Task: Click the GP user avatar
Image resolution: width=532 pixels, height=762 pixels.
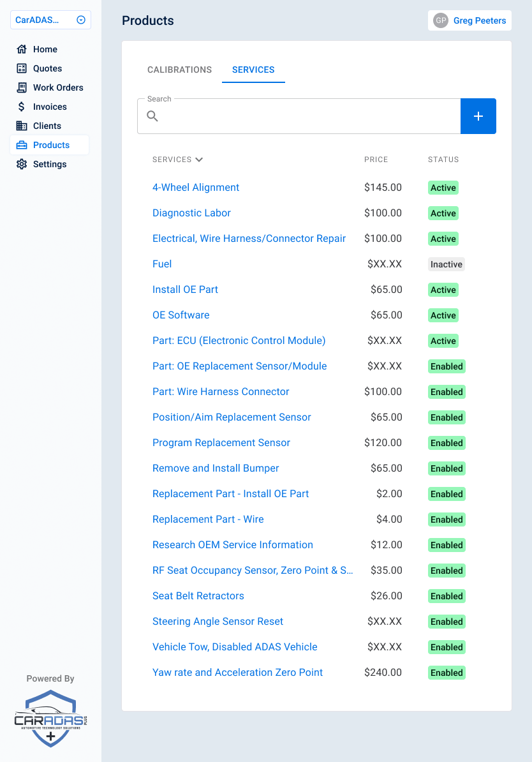Action: (x=441, y=20)
